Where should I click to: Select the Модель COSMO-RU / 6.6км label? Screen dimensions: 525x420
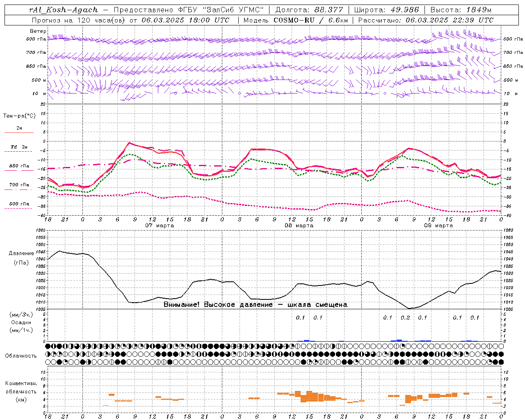[296, 20]
